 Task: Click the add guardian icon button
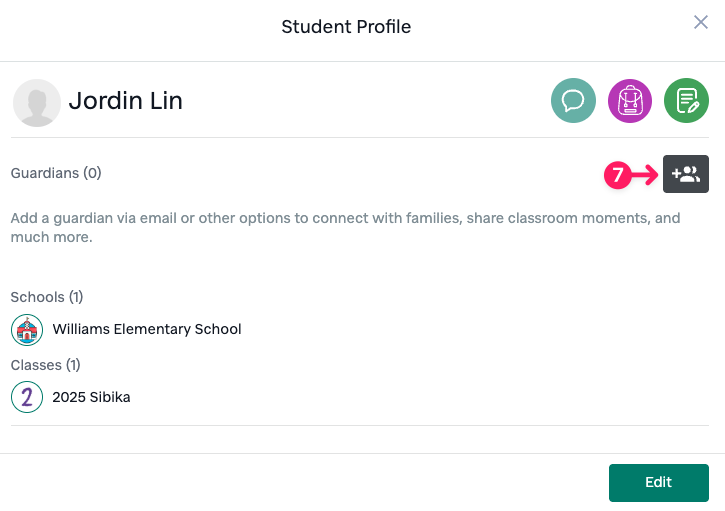coord(685,174)
